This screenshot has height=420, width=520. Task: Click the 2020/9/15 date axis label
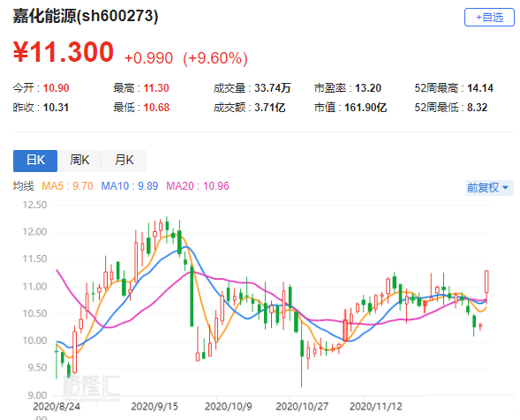click(x=154, y=407)
